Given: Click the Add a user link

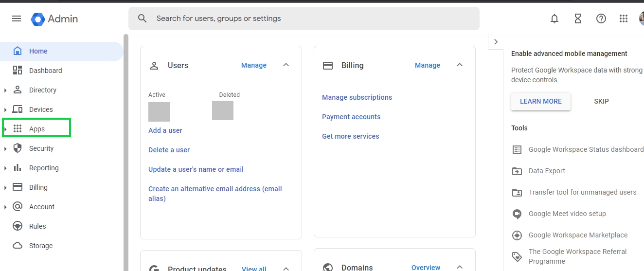Looking at the screenshot, I should (165, 130).
